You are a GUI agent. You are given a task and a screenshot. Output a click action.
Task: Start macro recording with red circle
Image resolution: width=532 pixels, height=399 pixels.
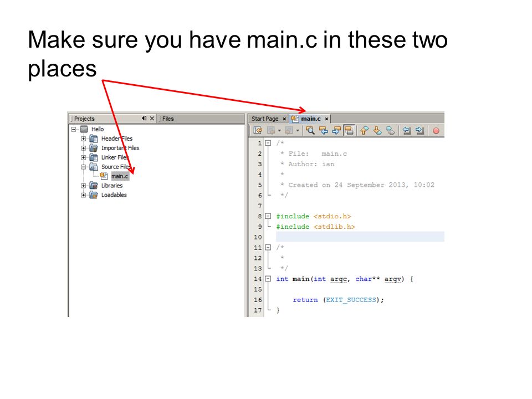click(436, 131)
